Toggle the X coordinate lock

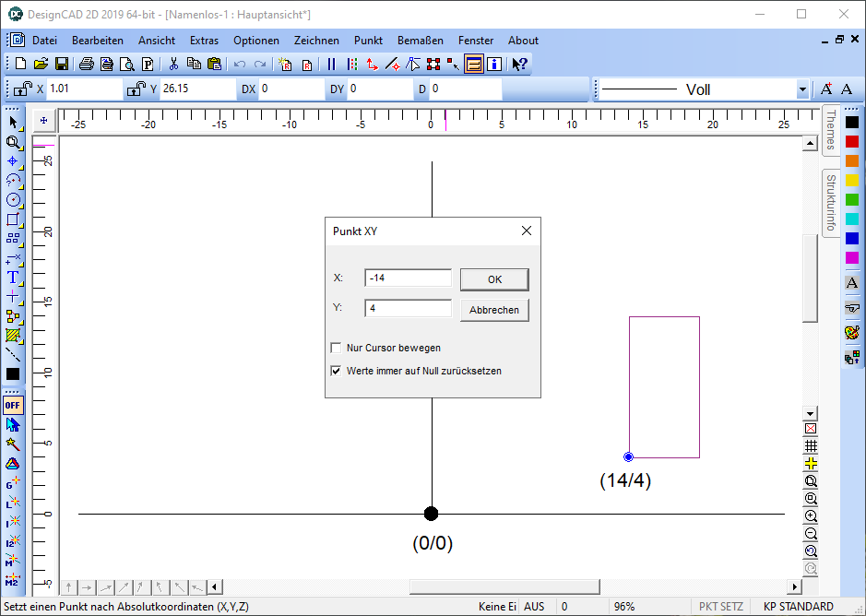(x=21, y=89)
